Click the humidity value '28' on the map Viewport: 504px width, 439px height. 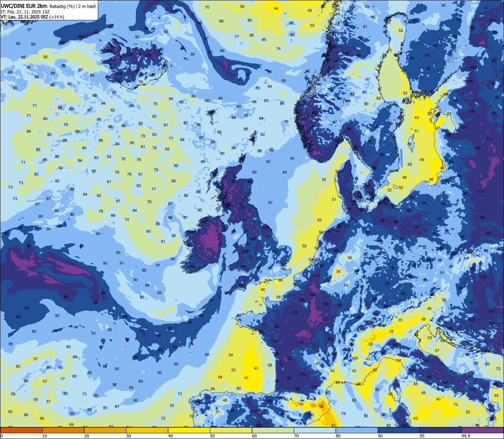point(371,345)
